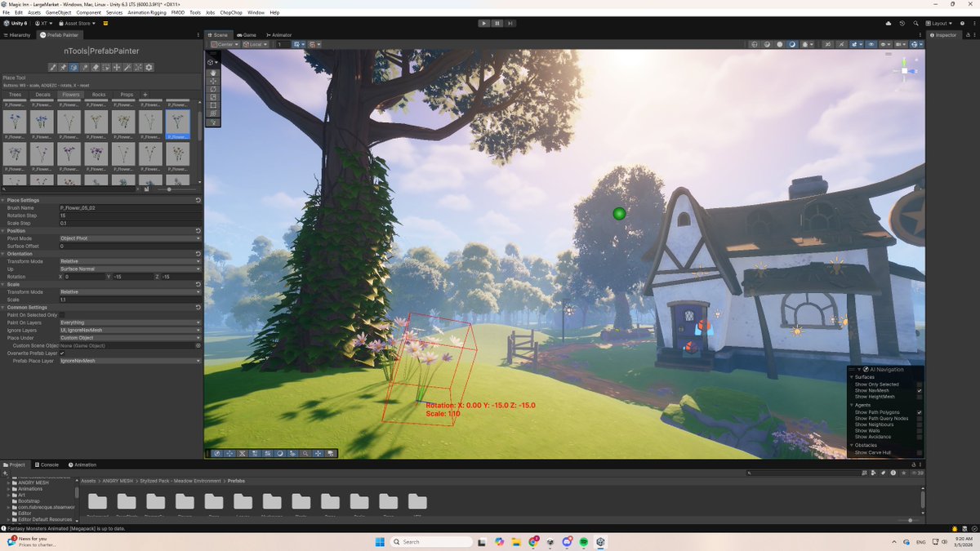The height and width of the screenshot is (551, 980).
Task: Open Prefab Painter panel options menu
Action: click(198, 35)
